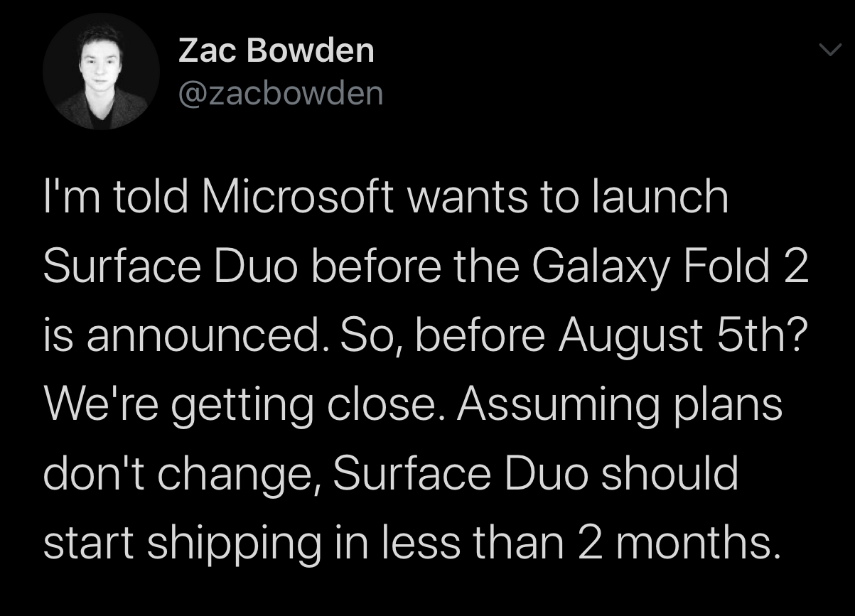Open the Zac Bowden display name
The image size is (855, 616).
click(x=276, y=50)
